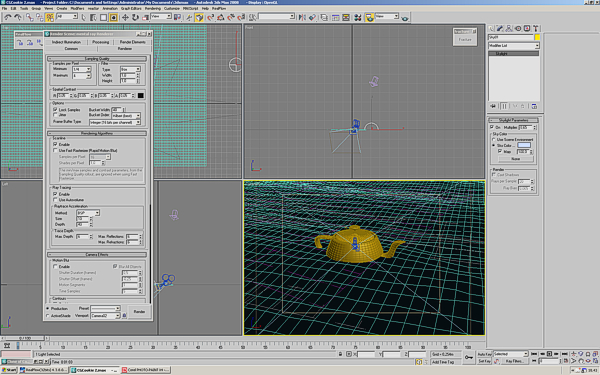Screen dimensions: 600x375
Task: Switch to the Indirect Illumination tab
Action: click(67, 42)
